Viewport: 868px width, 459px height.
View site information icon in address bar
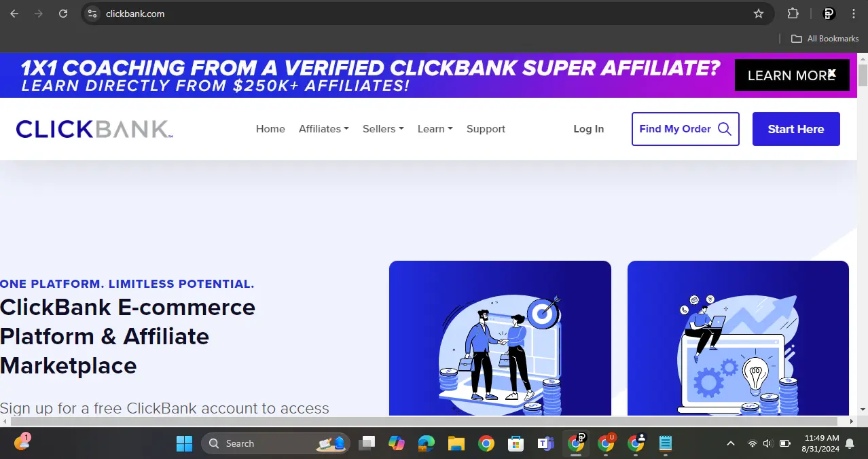93,14
